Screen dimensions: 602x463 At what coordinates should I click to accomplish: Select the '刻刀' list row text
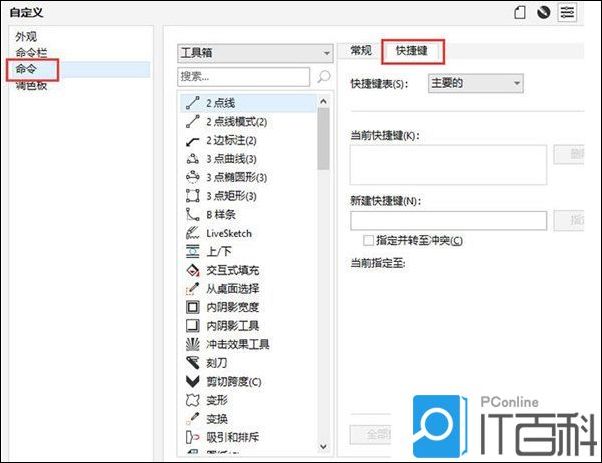217,363
